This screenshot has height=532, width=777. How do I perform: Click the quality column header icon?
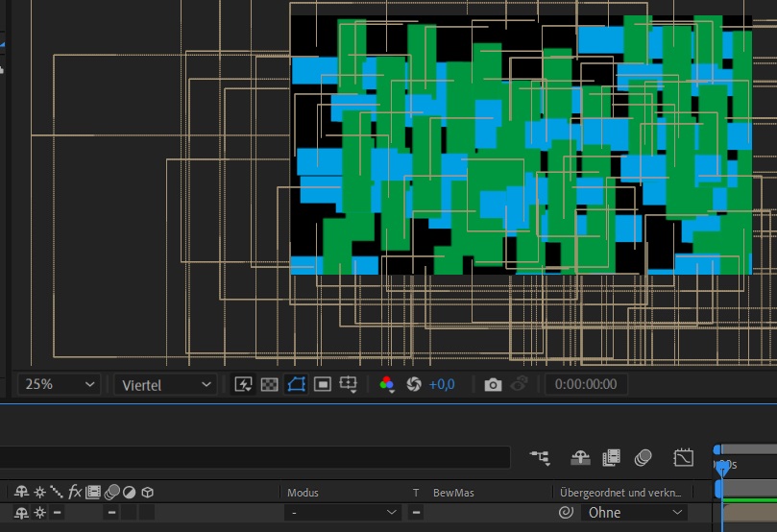pyautogui.click(x=57, y=492)
